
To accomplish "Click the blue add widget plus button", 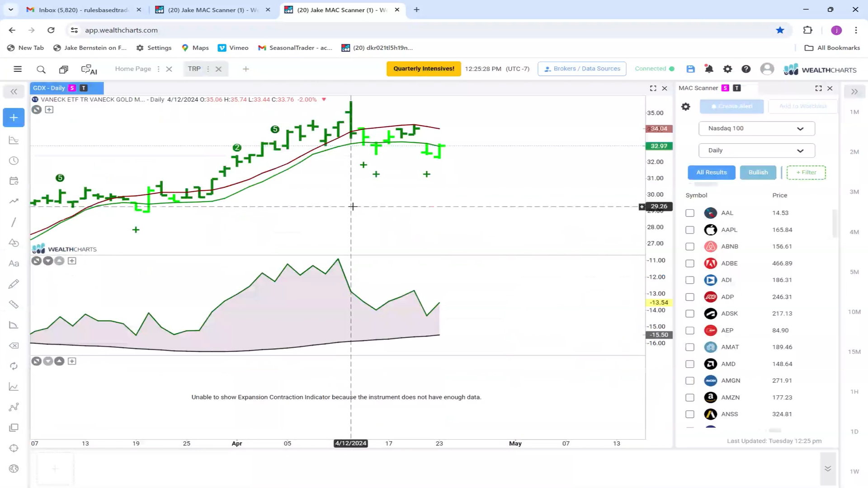I will (14, 117).
